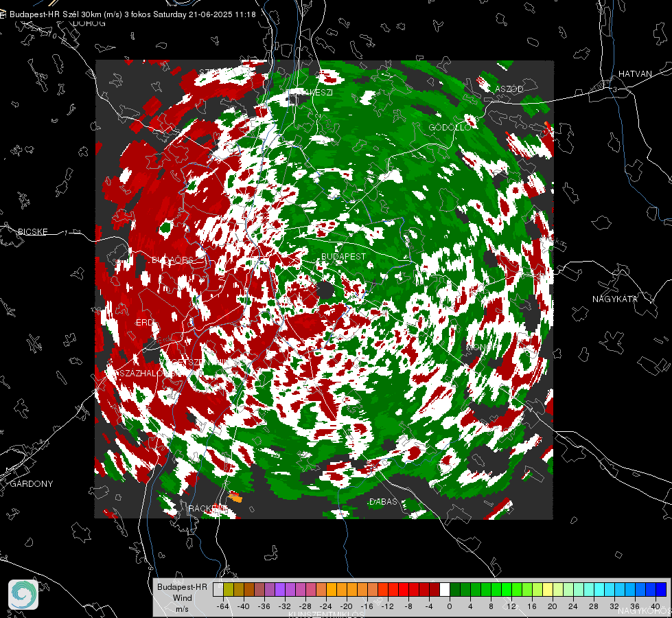The image size is (672, 618).
Task: Click the -8 legend value
Action: tap(408, 606)
